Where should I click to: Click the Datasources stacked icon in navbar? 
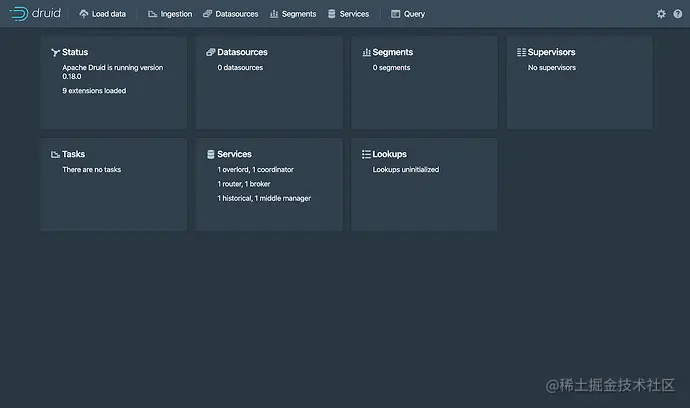(x=207, y=14)
